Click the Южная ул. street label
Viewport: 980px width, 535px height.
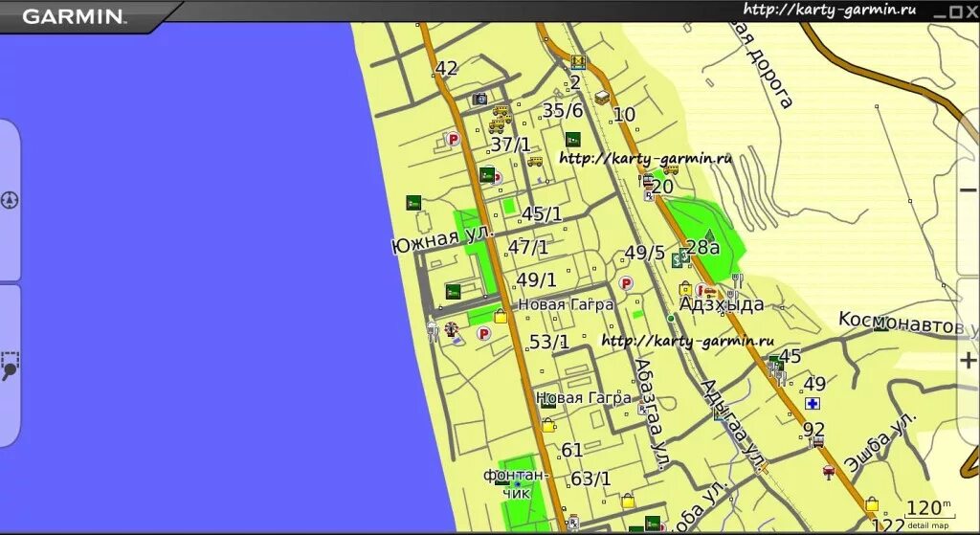pyautogui.click(x=442, y=239)
